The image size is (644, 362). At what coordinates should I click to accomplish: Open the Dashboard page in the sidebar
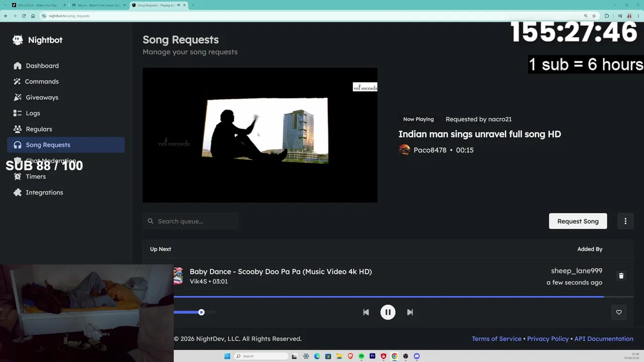66,66
